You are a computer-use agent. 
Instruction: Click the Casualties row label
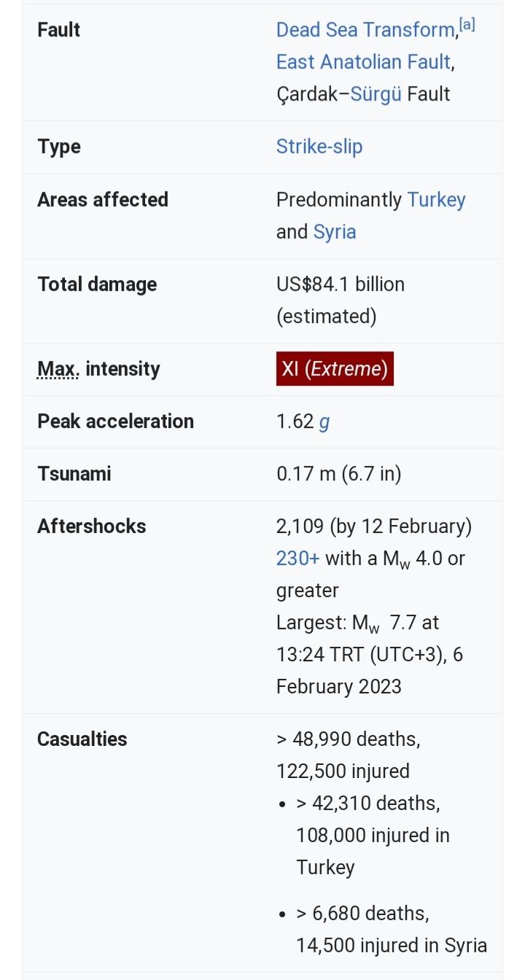(x=82, y=739)
